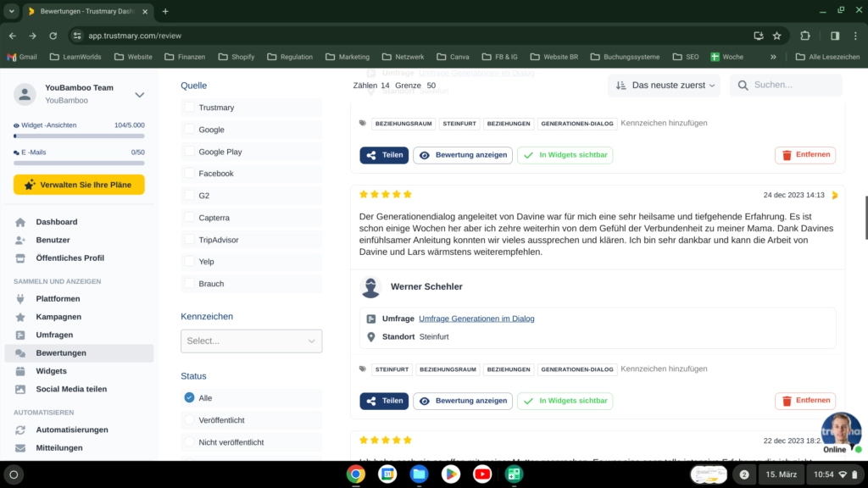Click Teilen on Werner Schehler's review
868x488 pixels.
[x=384, y=401]
